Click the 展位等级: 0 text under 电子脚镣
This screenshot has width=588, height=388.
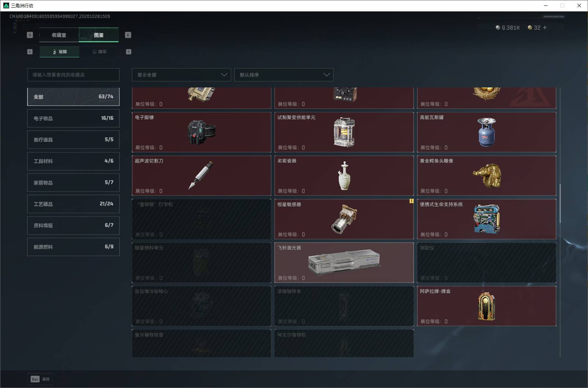pyautogui.click(x=149, y=147)
